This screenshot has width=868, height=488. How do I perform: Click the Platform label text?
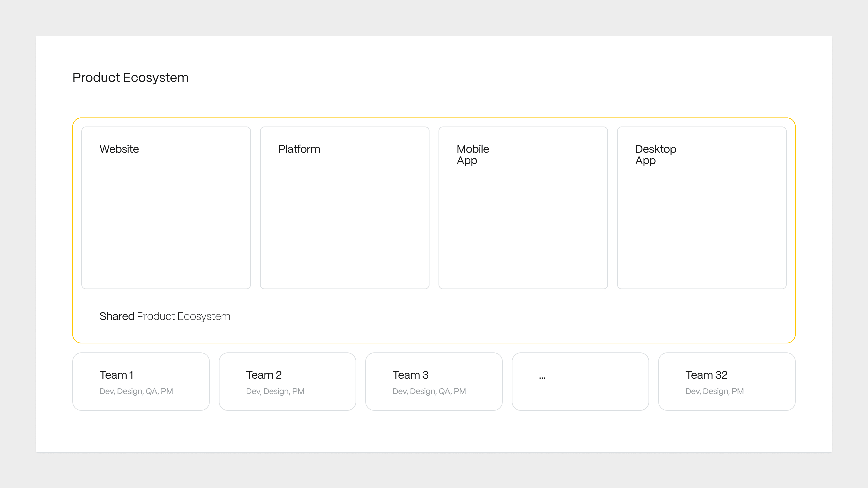tap(299, 149)
